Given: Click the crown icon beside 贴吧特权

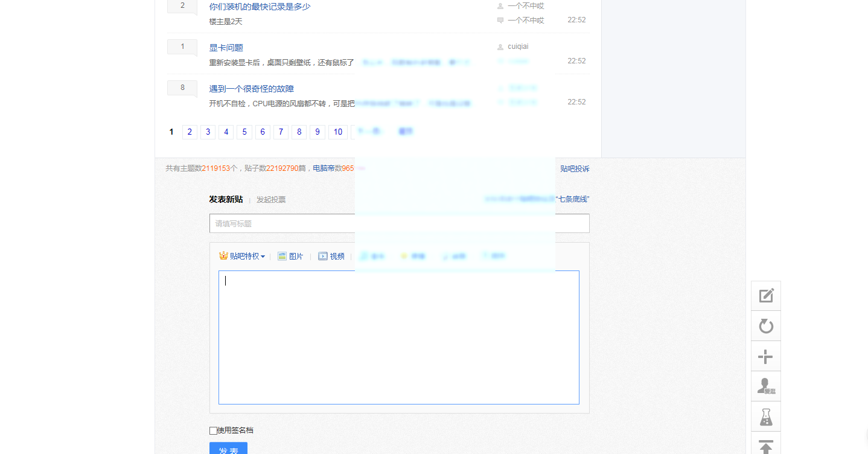Looking at the screenshot, I should [223, 256].
